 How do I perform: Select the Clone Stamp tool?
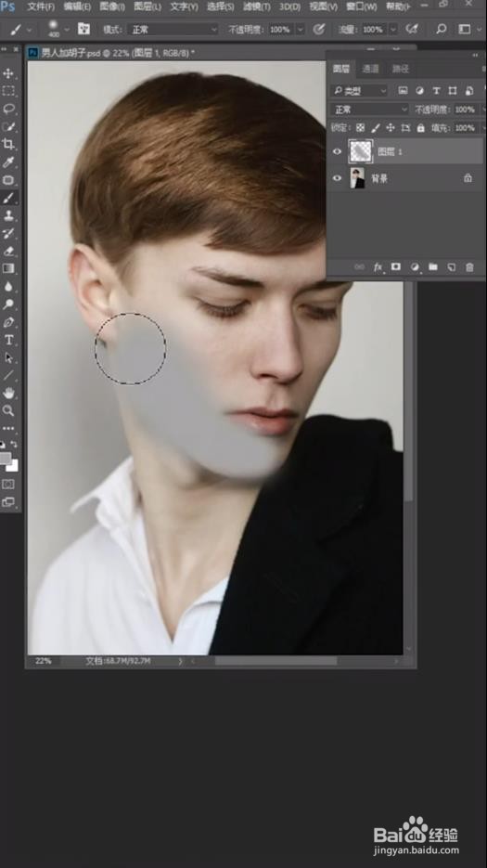click(8, 214)
